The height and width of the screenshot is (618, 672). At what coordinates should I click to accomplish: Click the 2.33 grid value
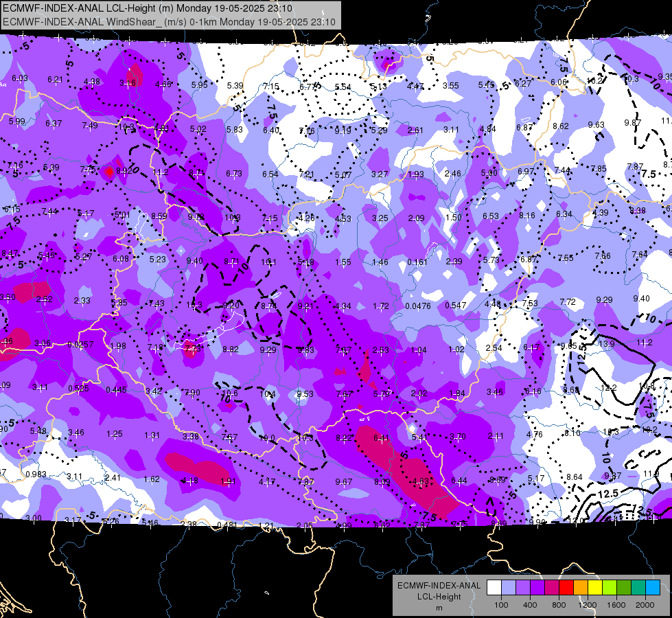click(x=82, y=300)
